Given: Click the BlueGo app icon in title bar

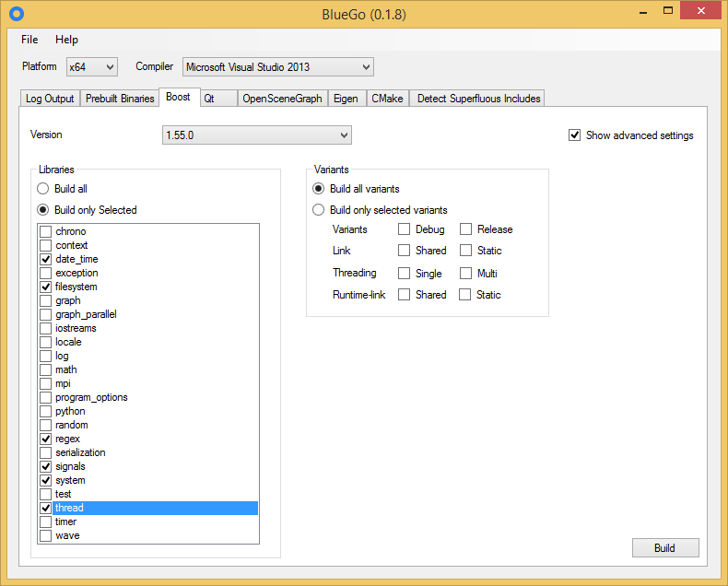Looking at the screenshot, I should pyautogui.click(x=16, y=15).
